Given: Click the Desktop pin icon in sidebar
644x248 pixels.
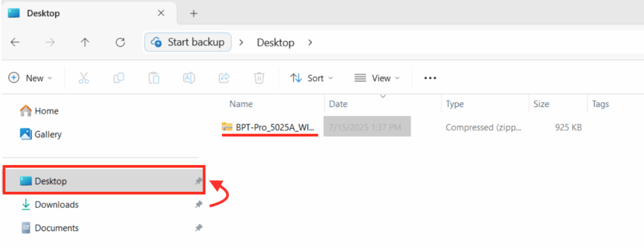Looking at the screenshot, I should pos(199,181).
